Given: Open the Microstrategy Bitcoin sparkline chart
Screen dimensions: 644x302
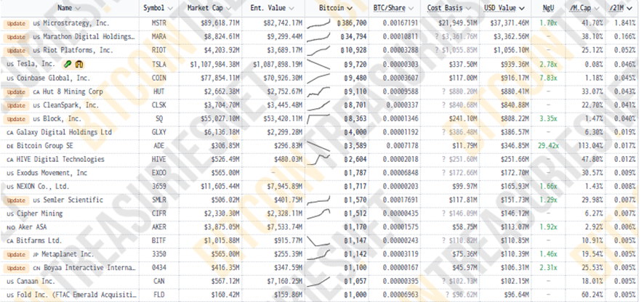Looking at the screenshot, I should click(318, 23).
